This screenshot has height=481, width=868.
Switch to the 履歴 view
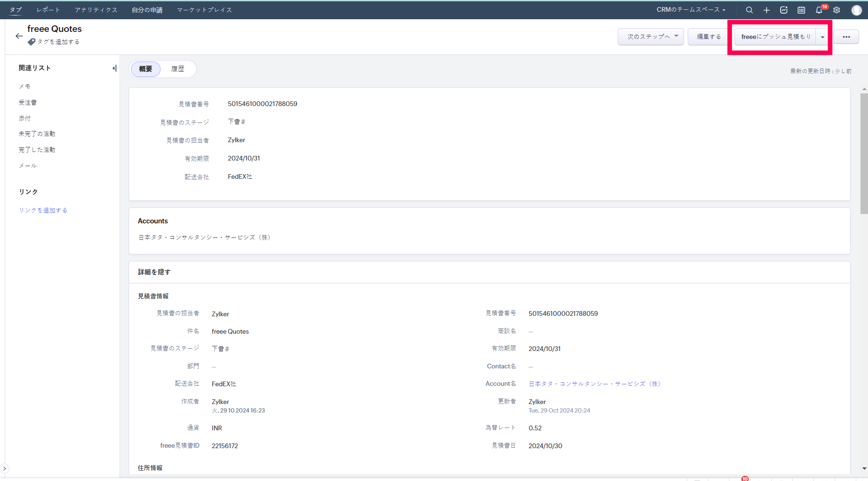(178, 69)
